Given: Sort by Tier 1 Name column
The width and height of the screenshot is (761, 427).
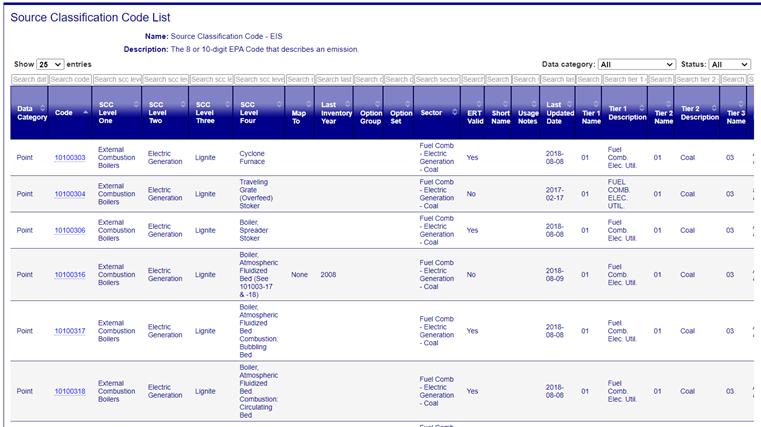Looking at the screenshot, I should 589,113.
